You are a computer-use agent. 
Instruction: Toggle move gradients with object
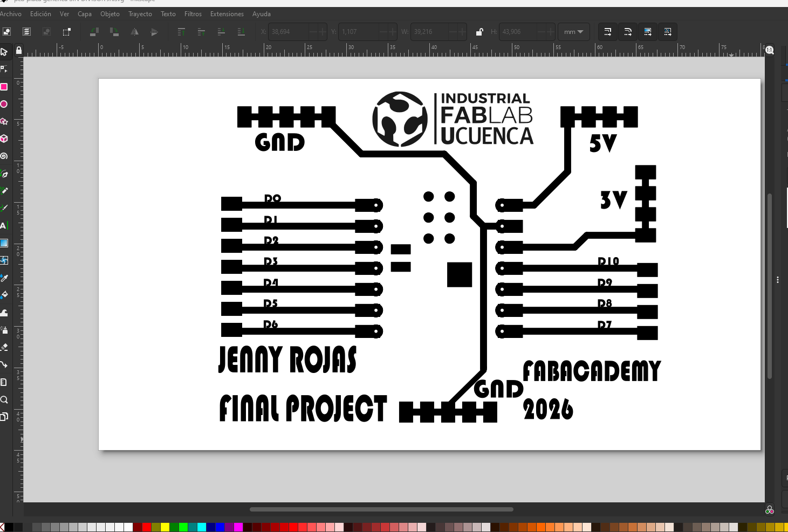(x=648, y=32)
